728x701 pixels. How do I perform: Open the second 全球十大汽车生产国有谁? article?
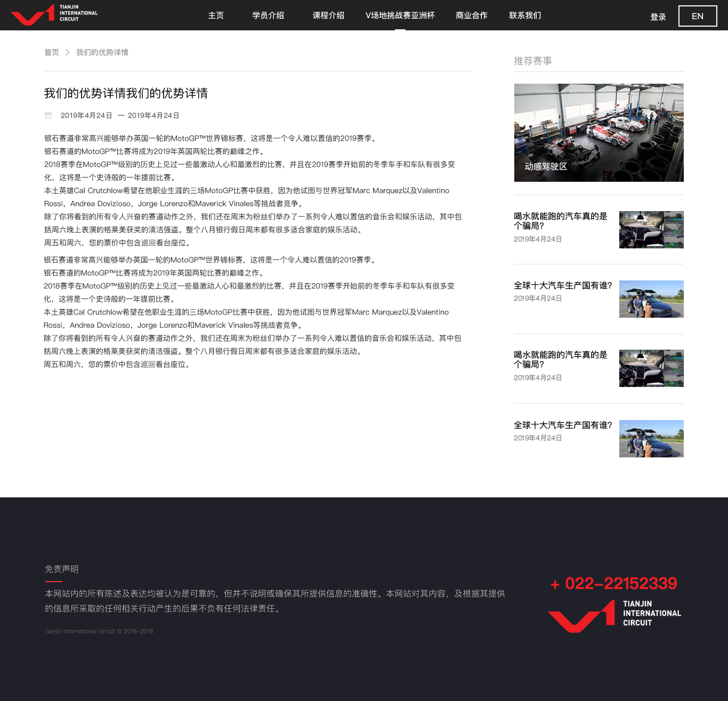(563, 425)
